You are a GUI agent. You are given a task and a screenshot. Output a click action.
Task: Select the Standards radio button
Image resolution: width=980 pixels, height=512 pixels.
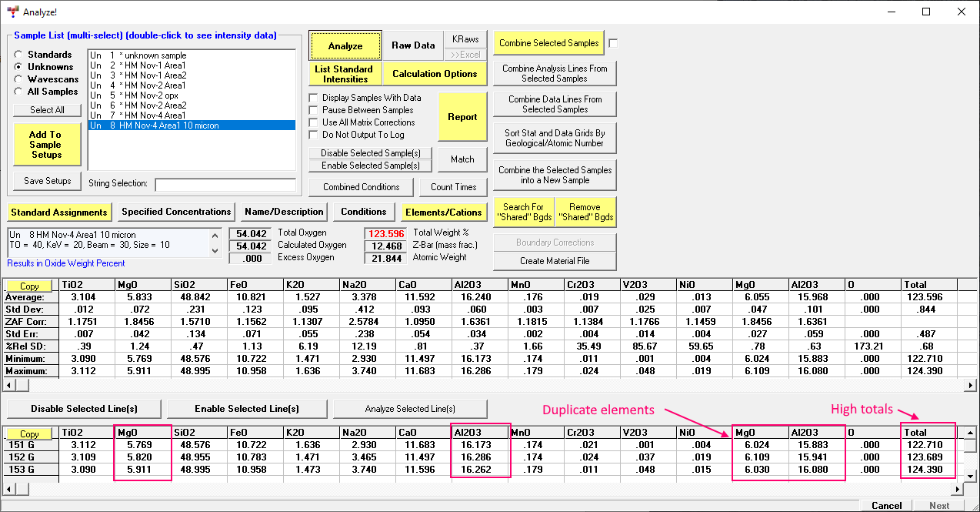18,55
